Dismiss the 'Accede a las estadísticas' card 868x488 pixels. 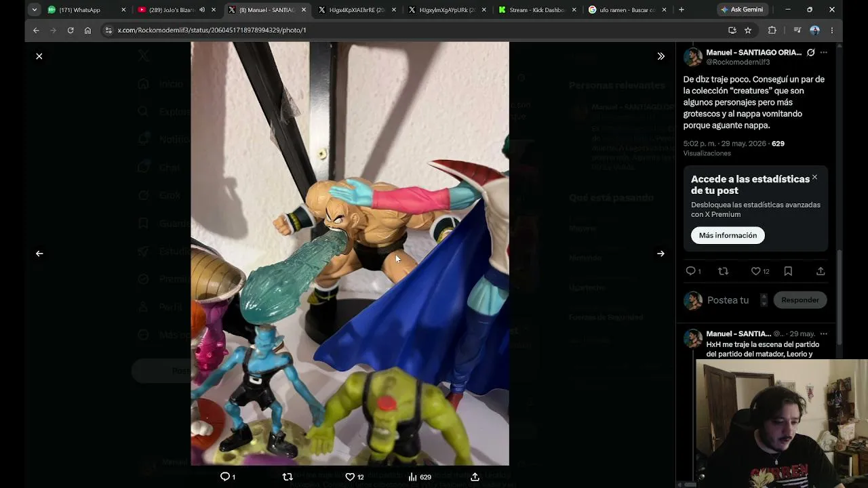[x=814, y=178]
